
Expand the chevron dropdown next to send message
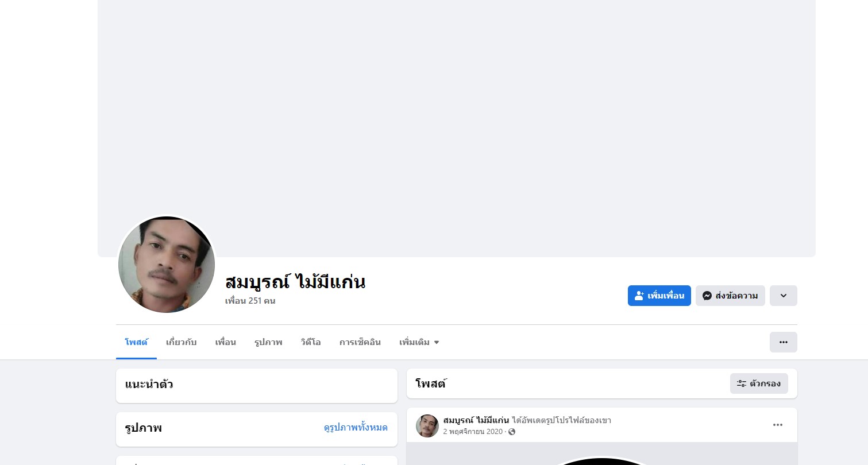point(784,296)
